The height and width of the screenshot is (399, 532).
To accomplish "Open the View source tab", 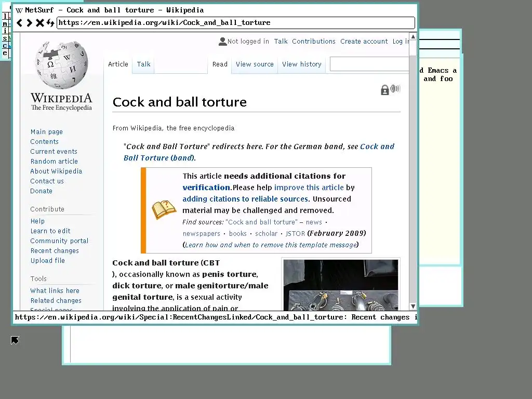I will coord(255,64).
